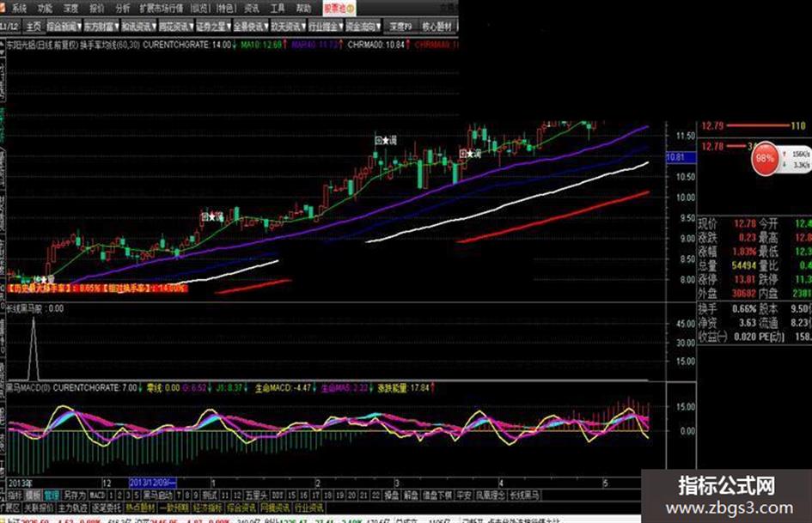Open the 关联报价 tab

tap(39, 508)
